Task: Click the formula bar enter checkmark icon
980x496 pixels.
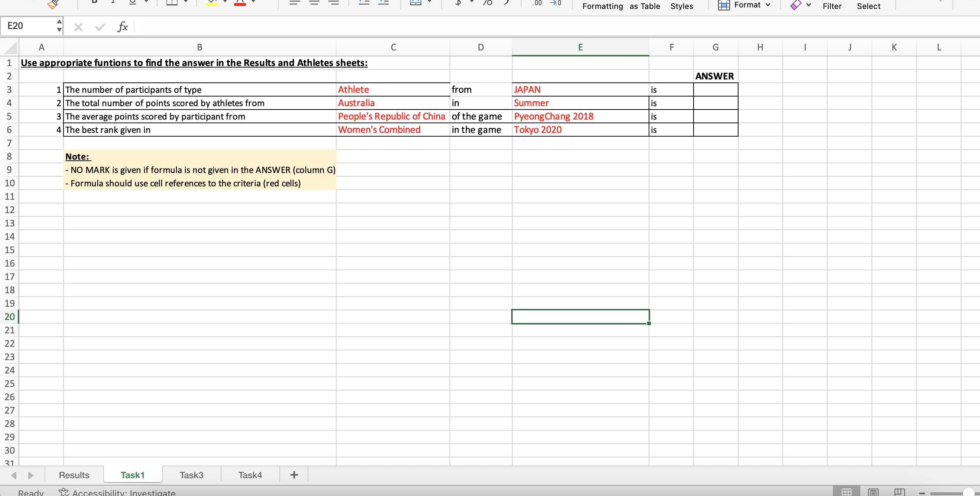Action: pos(100,27)
